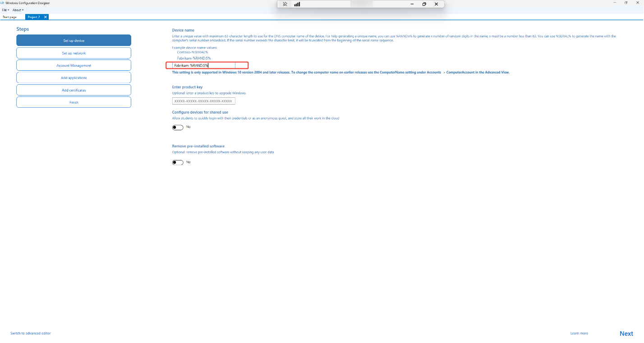Select the Project 2 tab
The height and width of the screenshot is (343, 644).
34,17
